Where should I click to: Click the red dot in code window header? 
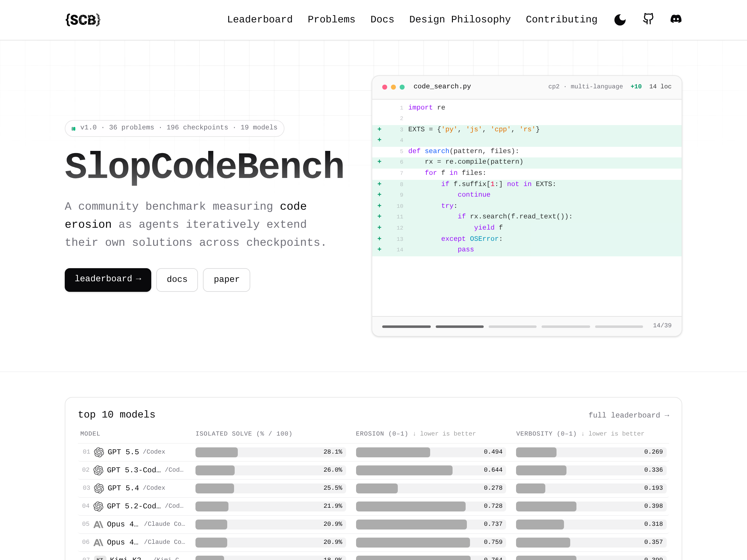pos(384,87)
